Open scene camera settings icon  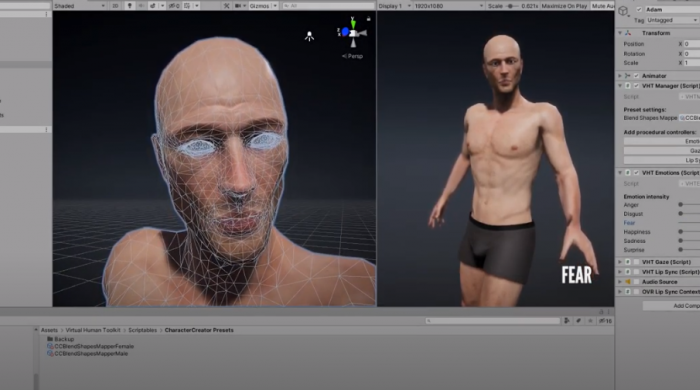coord(238,6)
